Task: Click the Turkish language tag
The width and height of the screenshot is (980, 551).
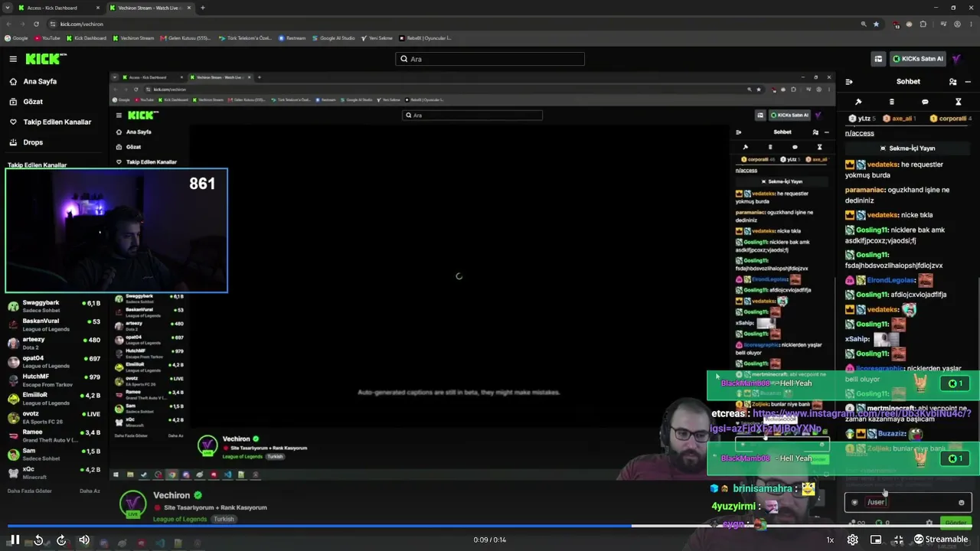Action: pyautogui.click(x=224, y=519)
